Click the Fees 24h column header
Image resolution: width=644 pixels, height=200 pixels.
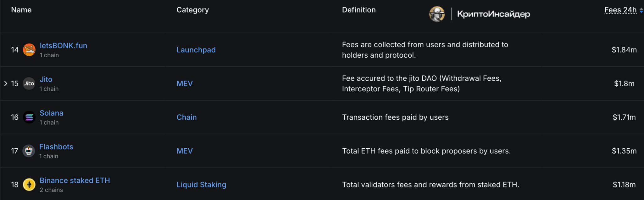coord(620,10)
